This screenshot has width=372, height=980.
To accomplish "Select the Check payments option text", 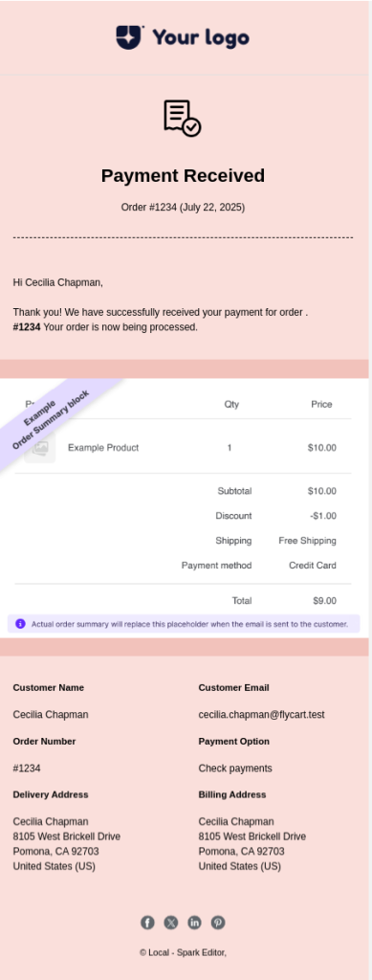I will 235,768.
